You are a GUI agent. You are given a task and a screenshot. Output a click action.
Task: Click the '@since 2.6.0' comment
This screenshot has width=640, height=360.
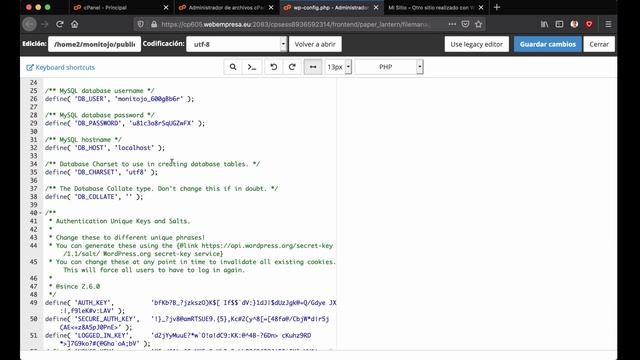click(x=78, y=286)
